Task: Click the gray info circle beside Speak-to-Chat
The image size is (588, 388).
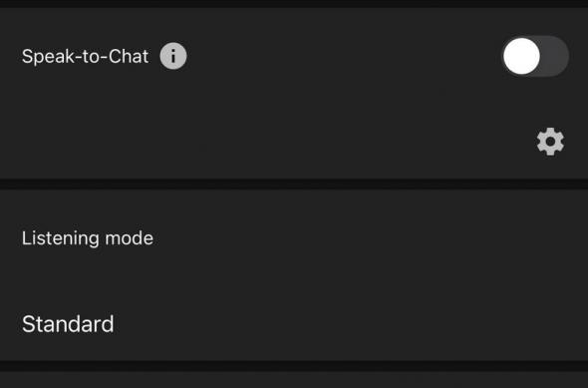Action: (173, 56)
